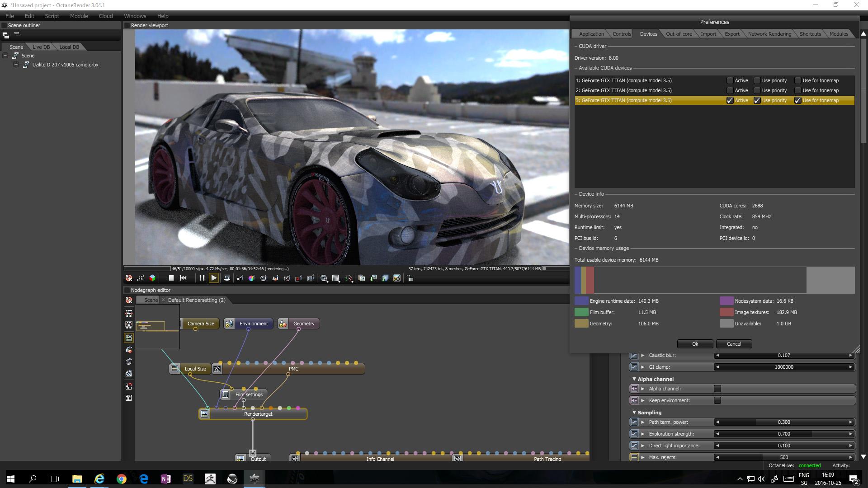
Task: Toggle snap-to-grid in the nodegraph editor
Action: [128, 386]
